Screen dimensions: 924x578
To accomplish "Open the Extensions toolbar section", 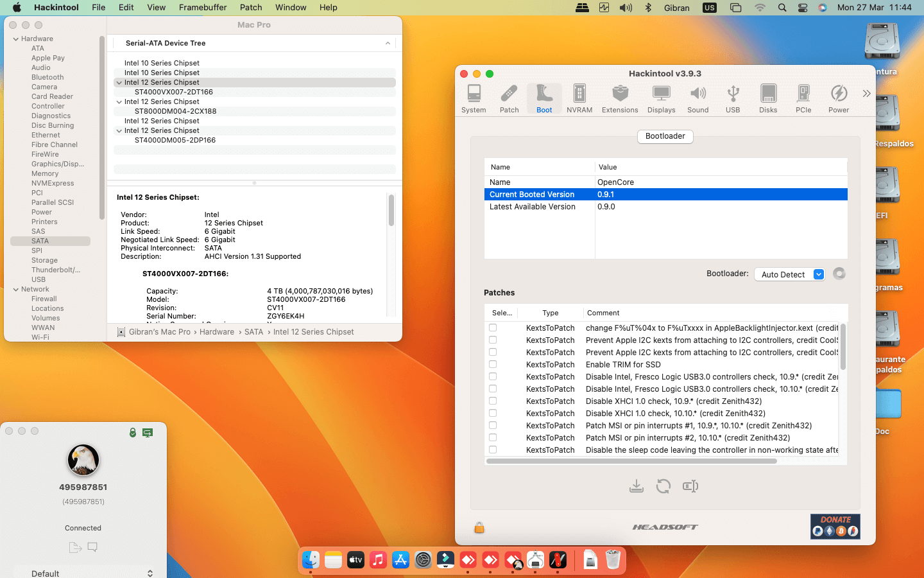I will (x=619, y=99).
